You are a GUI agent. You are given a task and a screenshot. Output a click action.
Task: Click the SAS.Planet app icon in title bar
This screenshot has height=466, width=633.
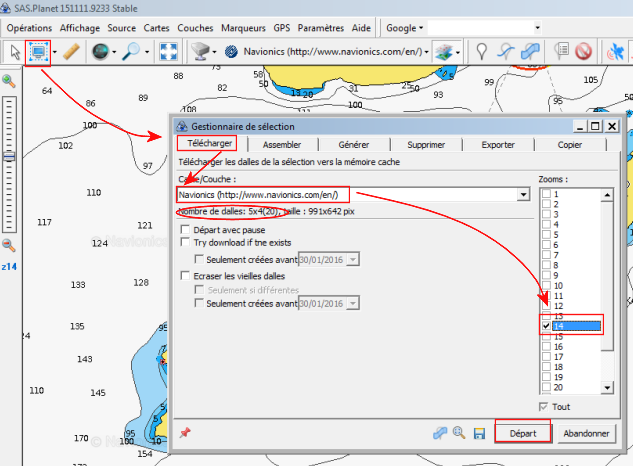pos(6,8)
